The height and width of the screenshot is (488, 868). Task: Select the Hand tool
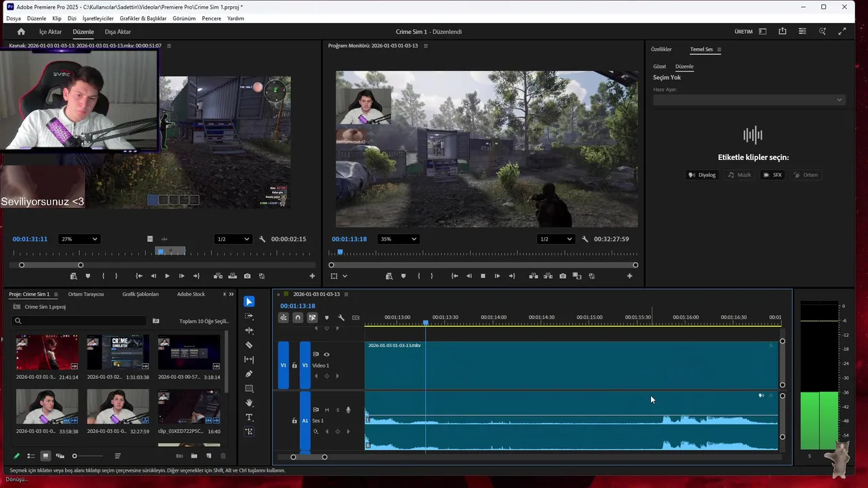(249, 403)
